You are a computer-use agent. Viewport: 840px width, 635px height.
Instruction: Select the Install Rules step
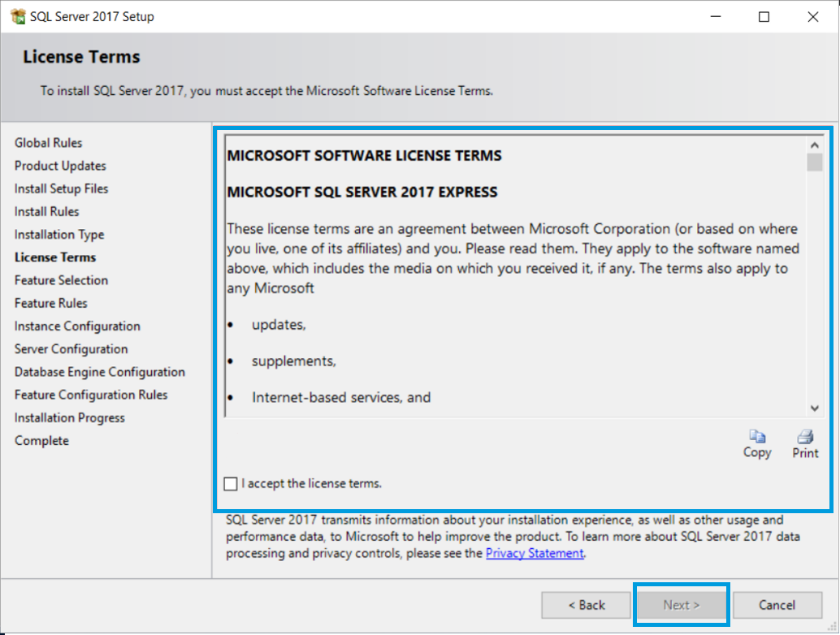click(46, 212)
